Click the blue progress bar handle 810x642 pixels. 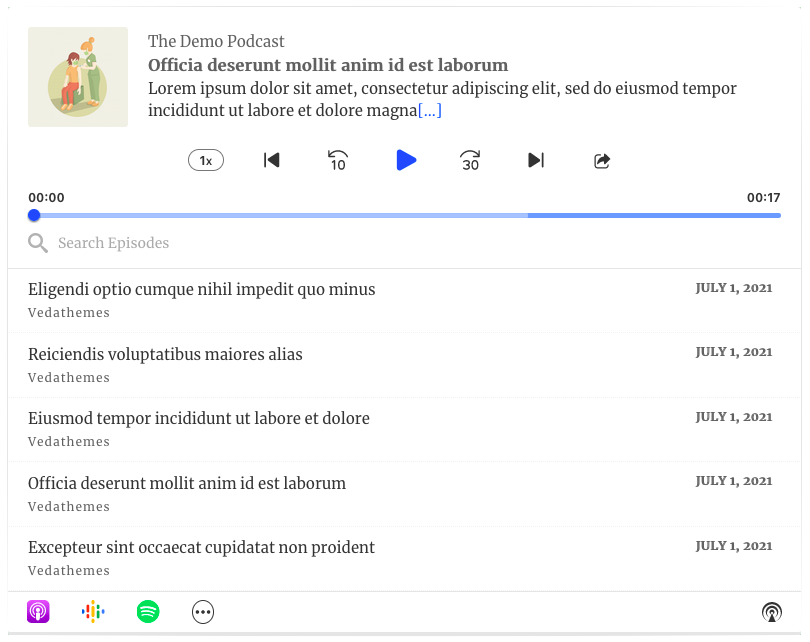click(34, 215)
